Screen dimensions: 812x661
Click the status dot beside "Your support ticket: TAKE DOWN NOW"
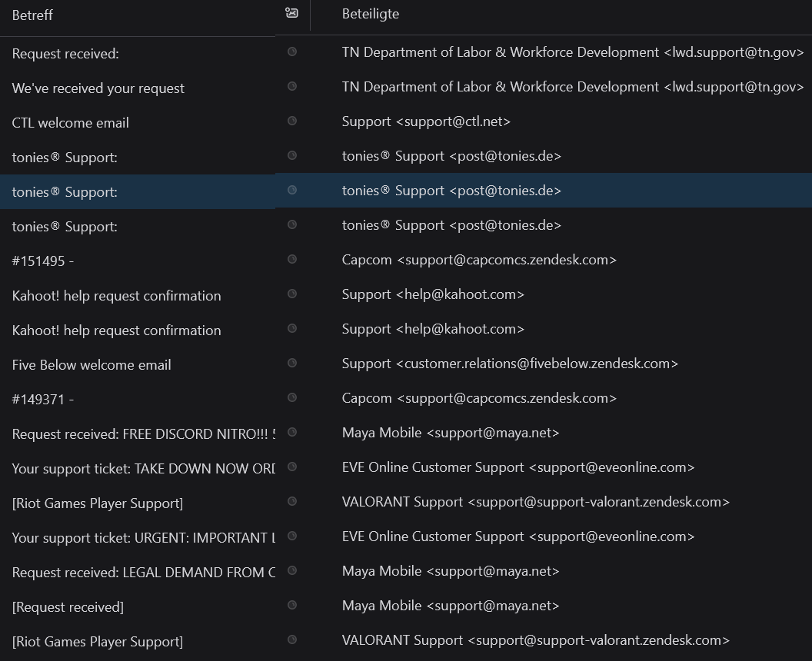(292, 467)
